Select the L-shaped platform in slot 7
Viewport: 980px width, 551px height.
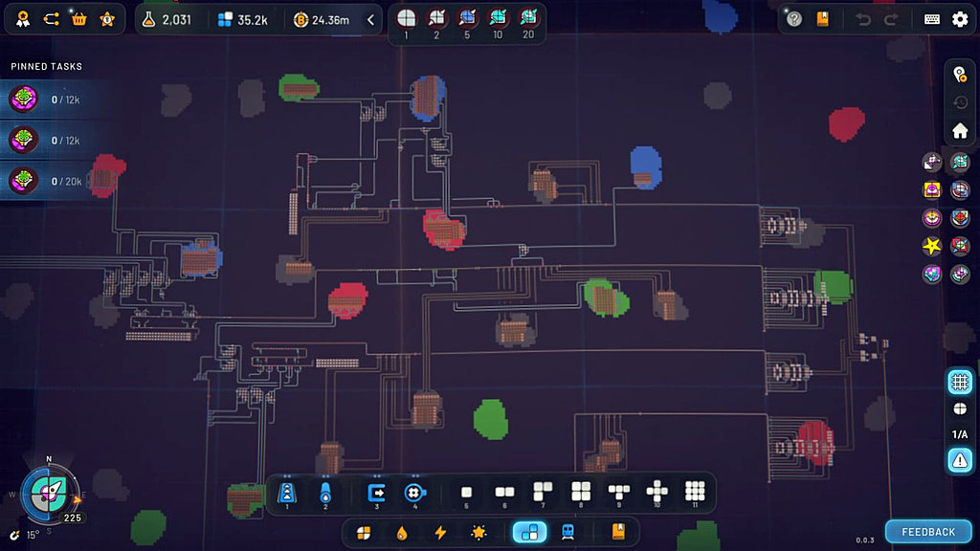click(543, 493)
